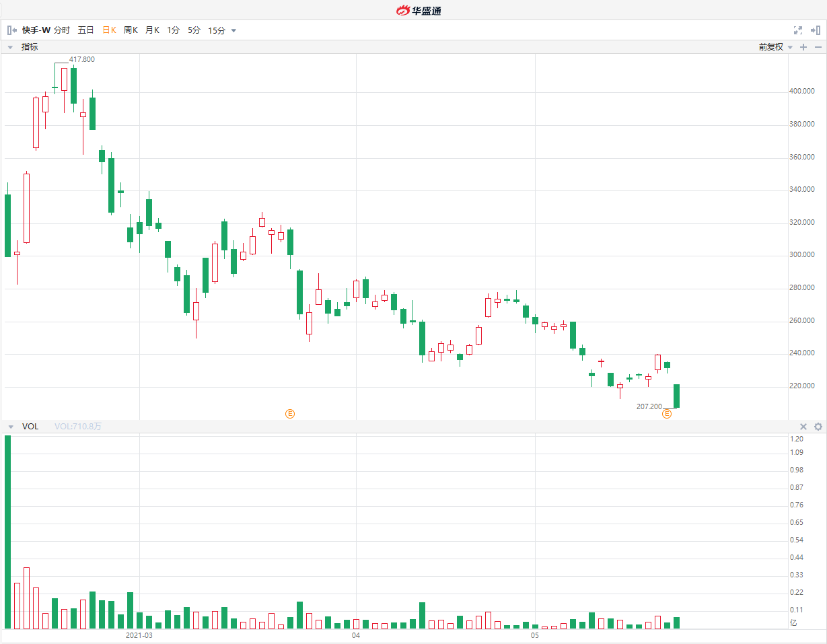
Task: Select the 周K weekly candlestick tab
Action: tap(131, 30)
